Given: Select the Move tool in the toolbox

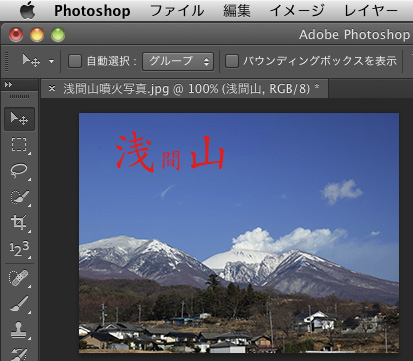Looking at the screenshot, I should (x=19, y=119).
